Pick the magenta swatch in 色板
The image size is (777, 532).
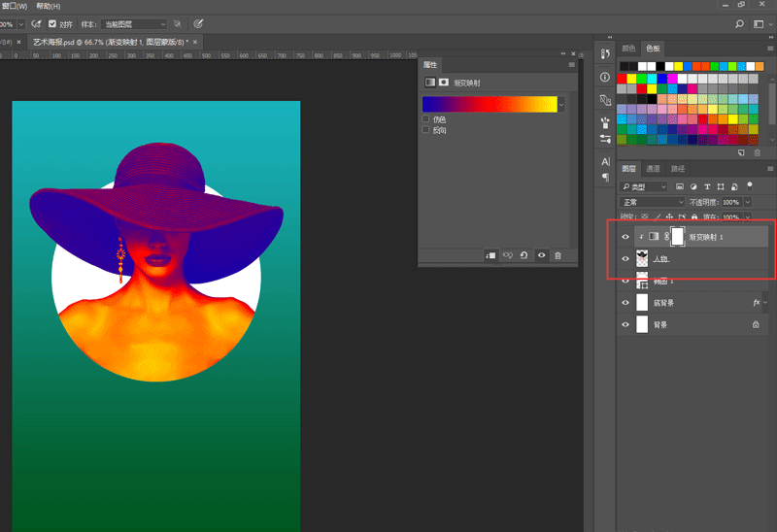[x=672, y=79]
